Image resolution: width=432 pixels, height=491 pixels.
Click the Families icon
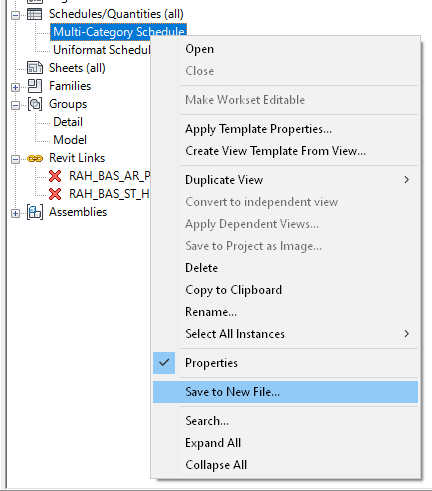click(35, 86)
